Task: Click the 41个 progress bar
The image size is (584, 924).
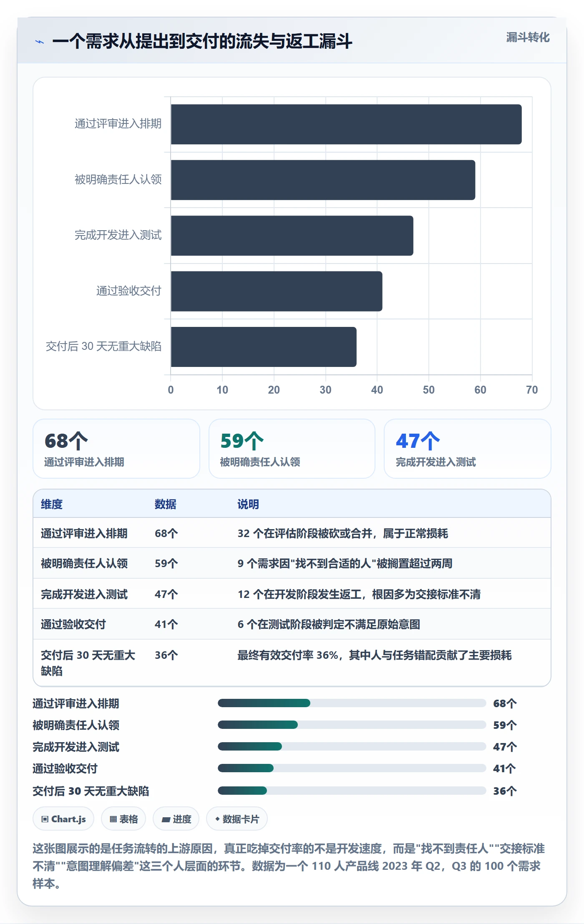Action: [x=352, y=768]
